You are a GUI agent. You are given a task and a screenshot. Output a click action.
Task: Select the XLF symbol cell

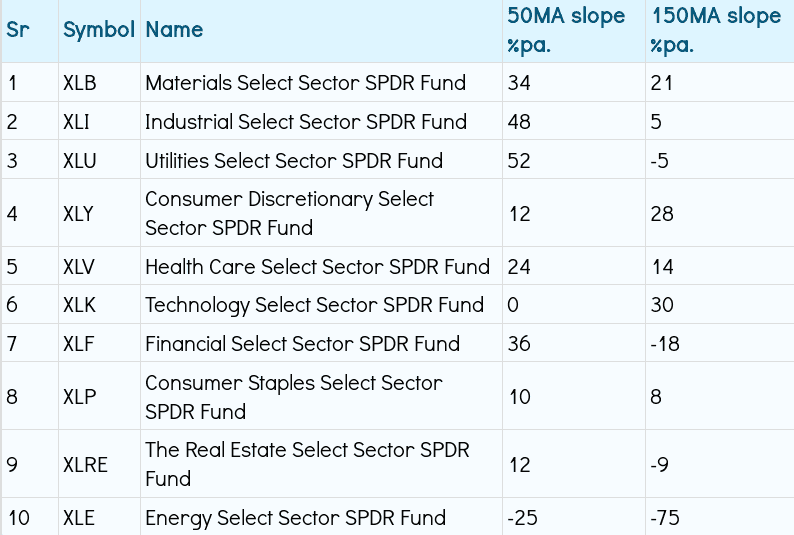click(79, 344)
